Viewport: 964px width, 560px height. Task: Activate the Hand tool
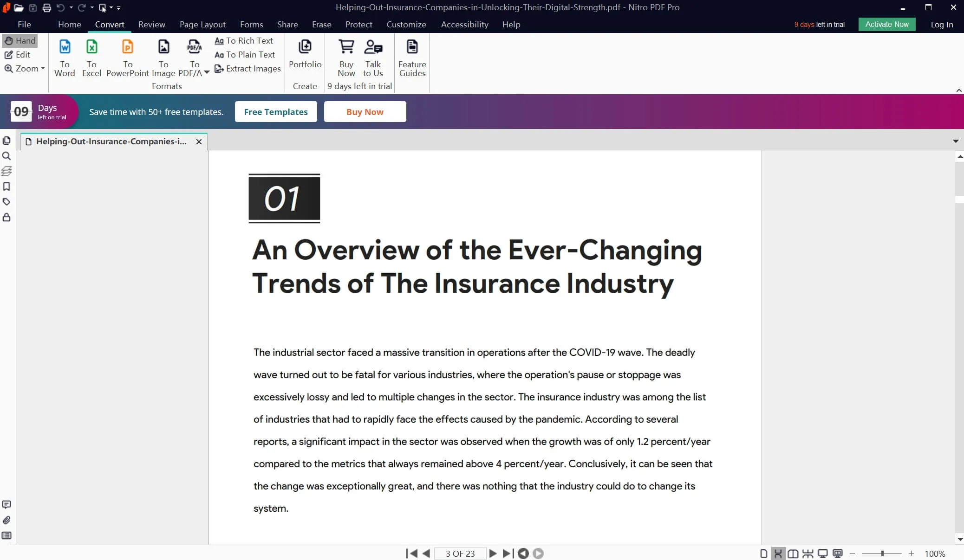click(20, 41)
